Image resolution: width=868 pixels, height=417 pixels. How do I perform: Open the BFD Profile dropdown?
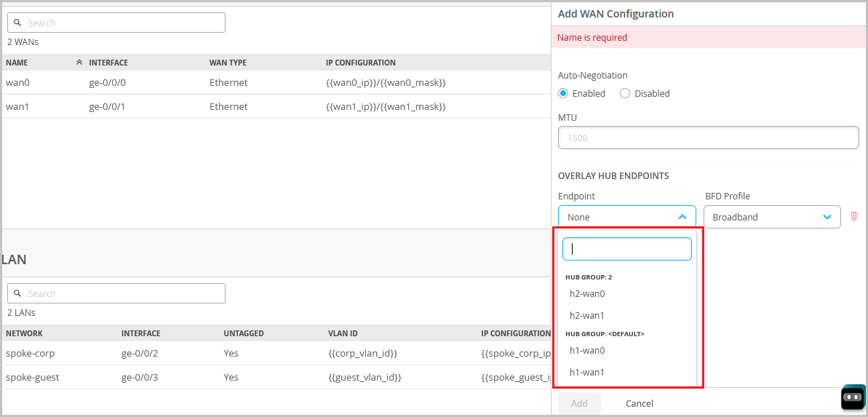coord(771,217)
